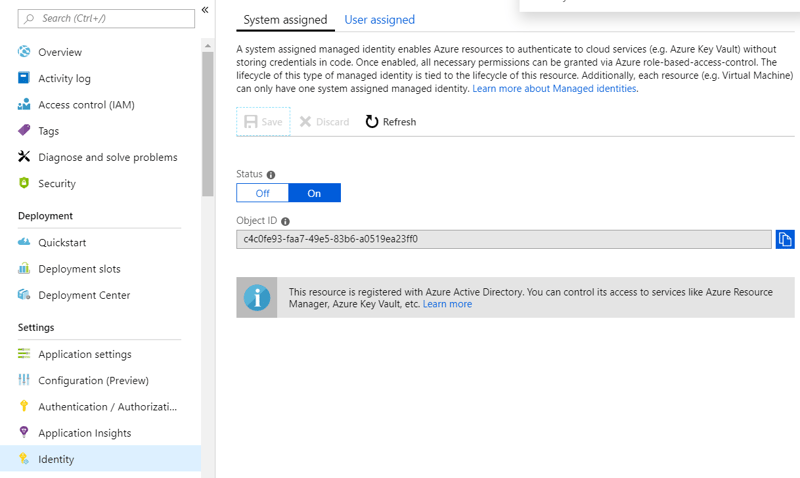Click the sidebar scroll up arrow

coord(208,46)
